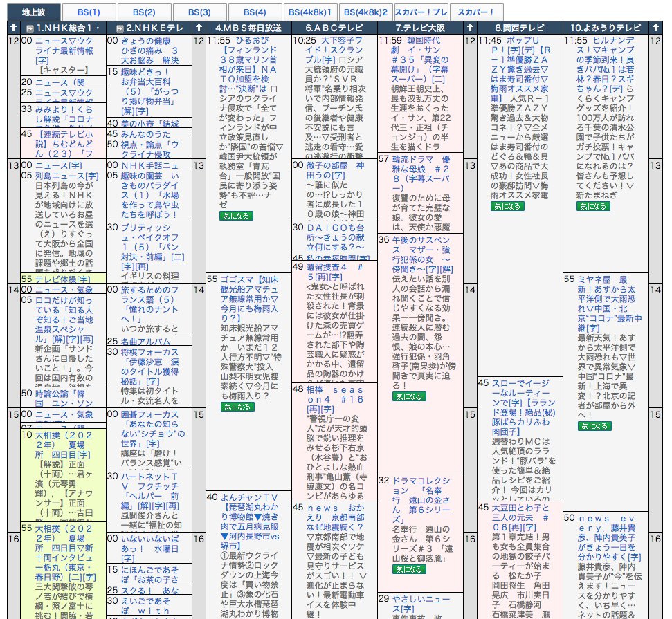Open the スカパー！プレ tab
The width and height of the screenshot is (672, 619).
point(421,12)
